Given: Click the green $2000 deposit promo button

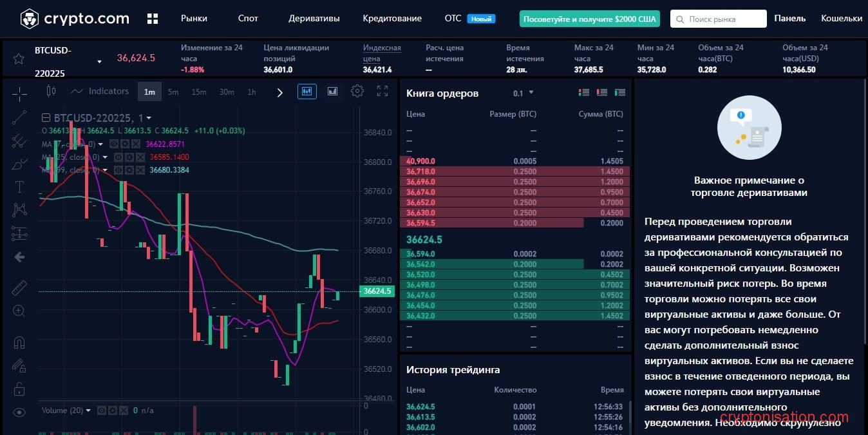Looking at the screenshot, I should (589, 19).
